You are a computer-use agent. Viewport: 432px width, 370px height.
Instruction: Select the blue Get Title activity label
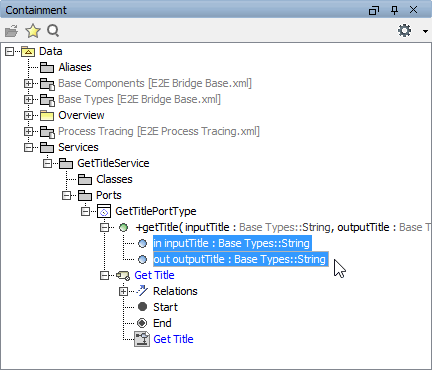pos(154,275)
